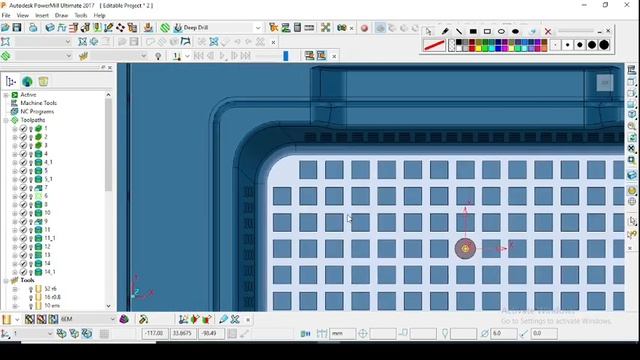Click the recycle bin icon in explorer
Screen dimensions: 640x360
coord(43,82)
